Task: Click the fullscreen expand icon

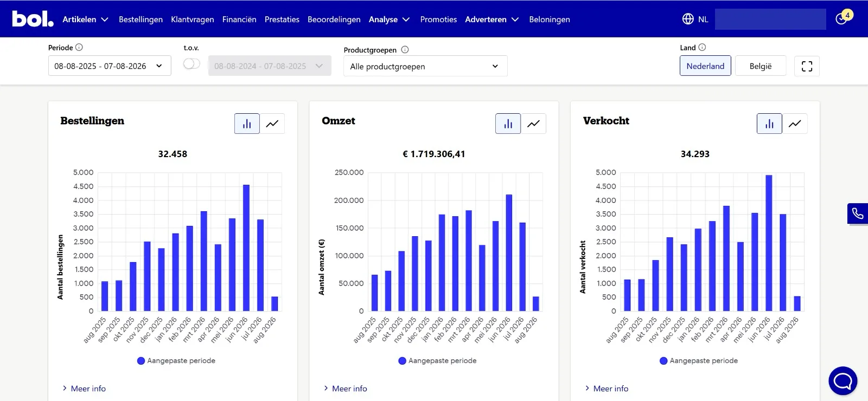Action: click(x=807, y=66)
